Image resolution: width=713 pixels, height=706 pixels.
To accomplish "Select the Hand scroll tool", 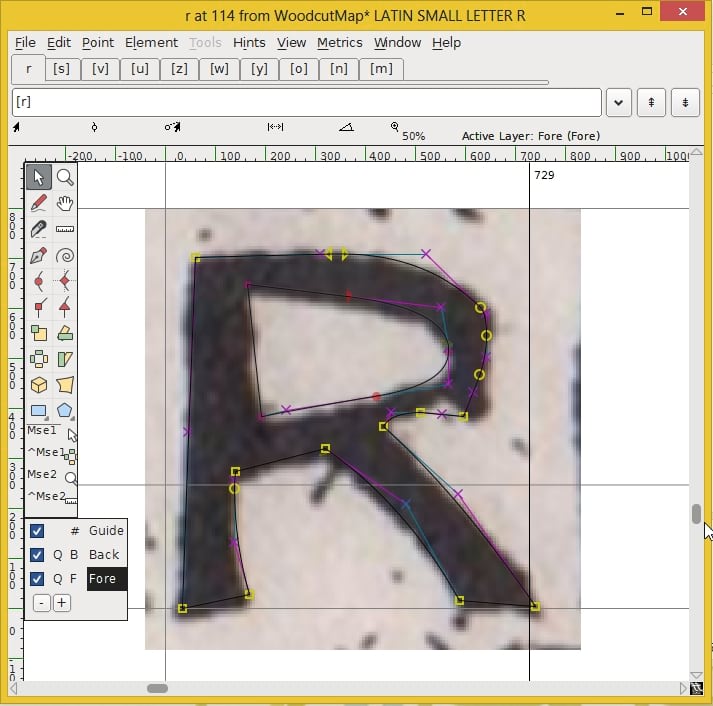I will pos(65,203).
